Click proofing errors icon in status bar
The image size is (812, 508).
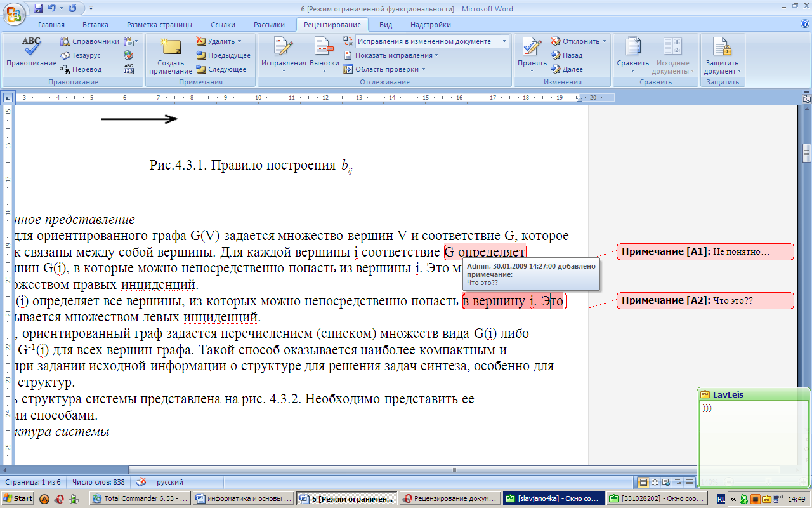tap(141, 483)
